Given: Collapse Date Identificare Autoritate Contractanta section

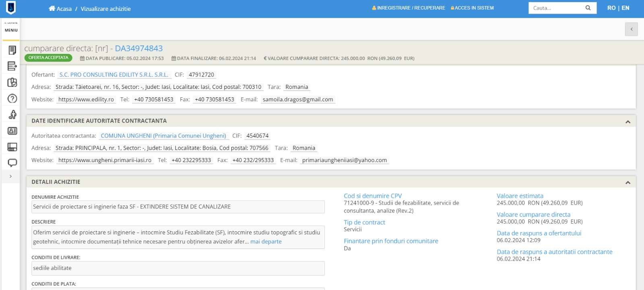Looking at the screenshot, I should tap(628, 122).
